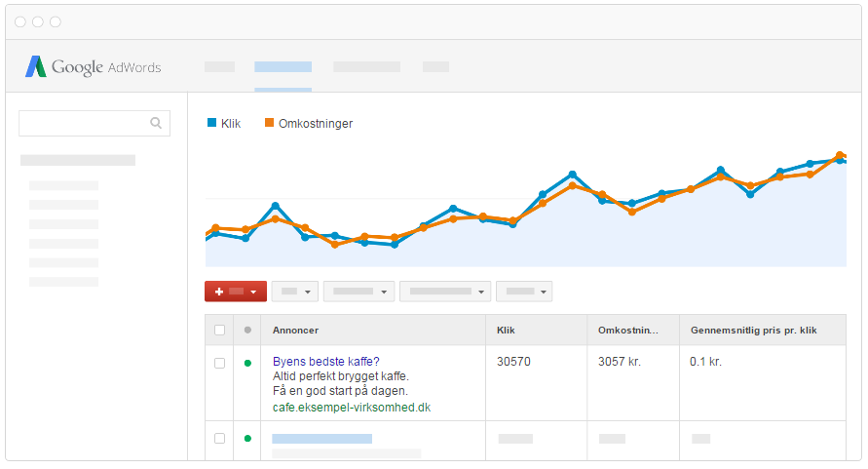Click the 30570 clicks value
The width and height of the screenshot is (868, 469).
click(x=513, y=362)
